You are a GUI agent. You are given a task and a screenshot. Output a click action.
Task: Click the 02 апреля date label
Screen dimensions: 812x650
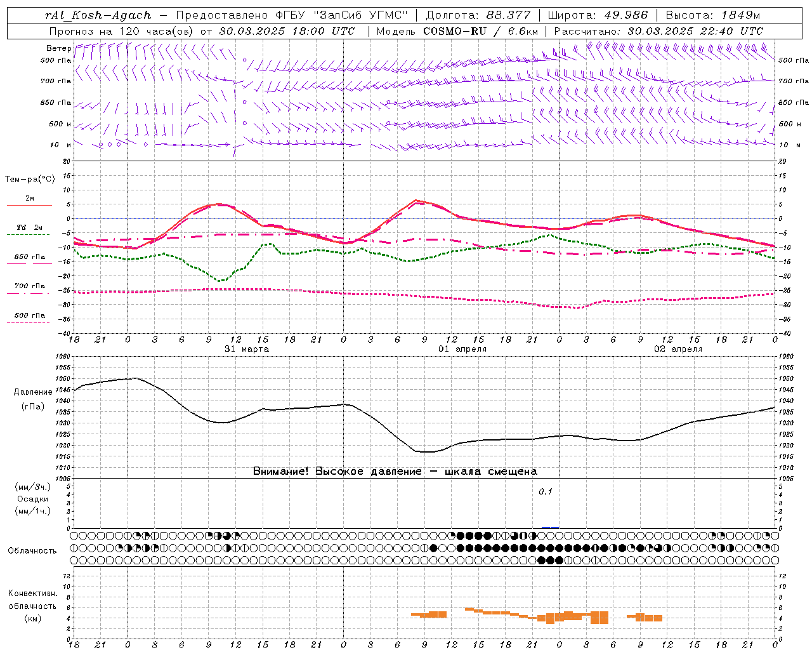click(678, 349)
